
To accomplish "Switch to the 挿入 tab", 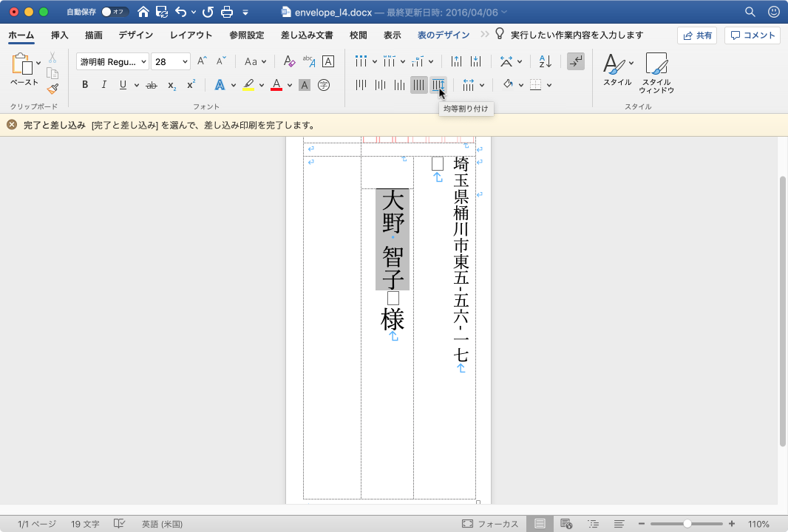I will click(x=59, y=35).
